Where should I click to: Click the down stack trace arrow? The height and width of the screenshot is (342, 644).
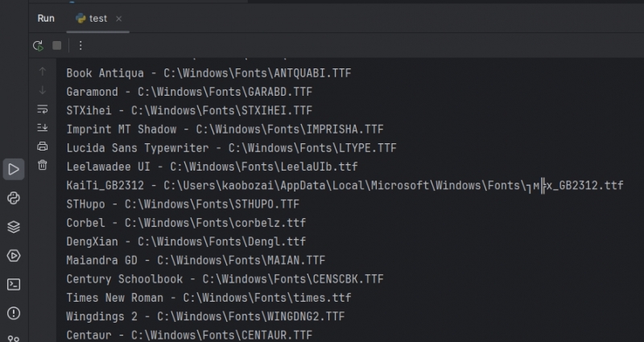point(43,90)
